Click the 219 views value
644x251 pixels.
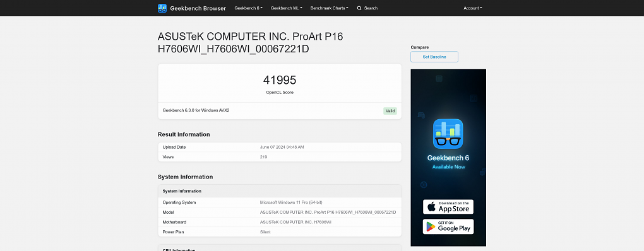tap(264, 156)
